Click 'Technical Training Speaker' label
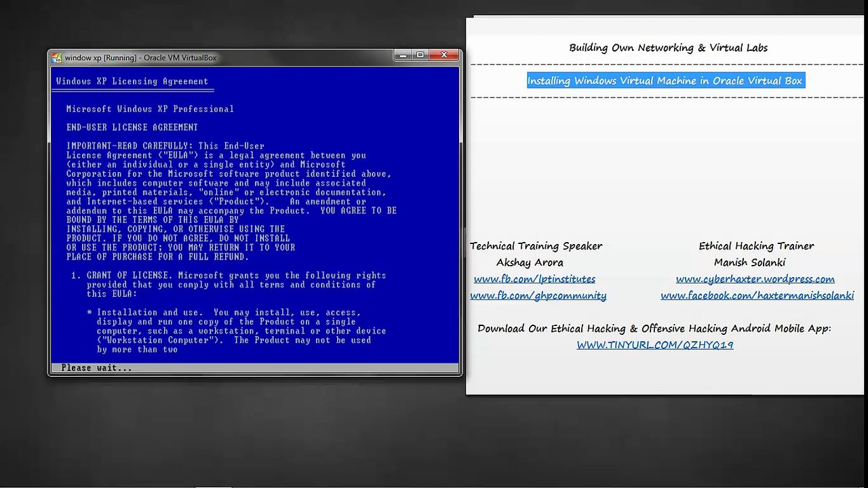Screen dimensions: 868x488 tap(536, 246)
